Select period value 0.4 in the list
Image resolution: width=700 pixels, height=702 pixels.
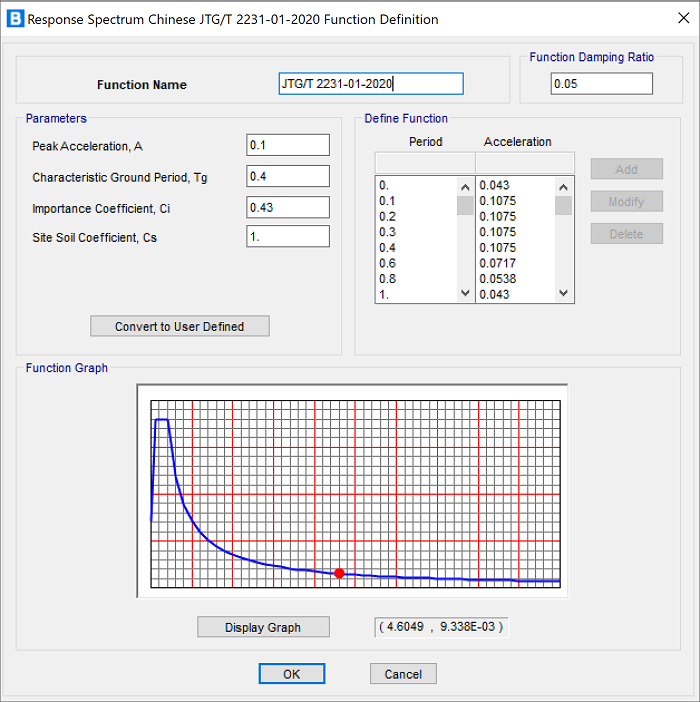387,248
